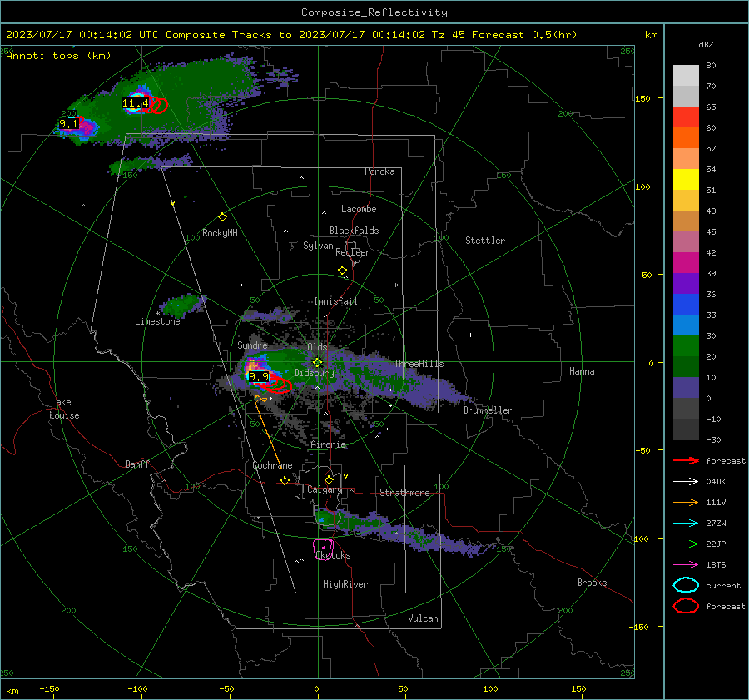This screenshot has height=700, width=749.
Task: Click the Limestone label
Action: (157, 321)
